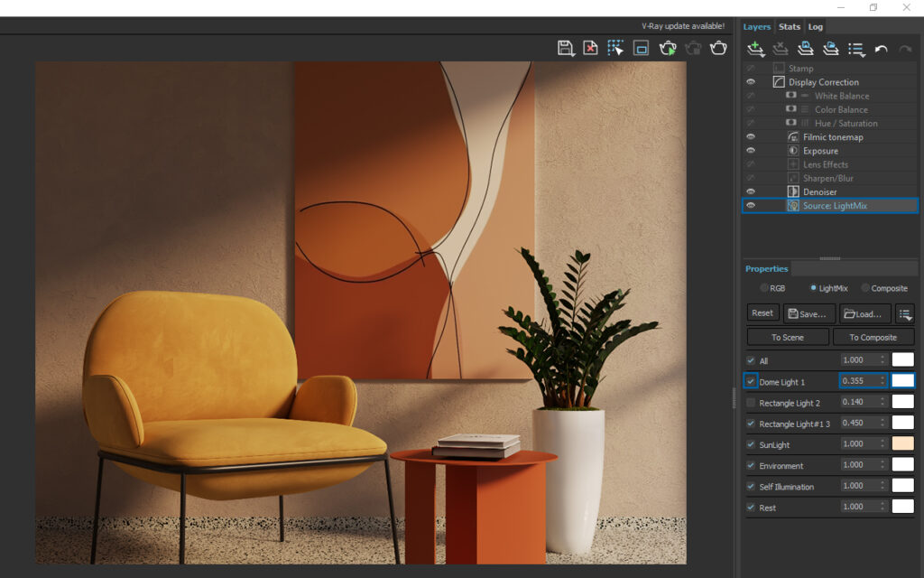
Task: Click the To Scene button
Action: [x=787, y=337]
